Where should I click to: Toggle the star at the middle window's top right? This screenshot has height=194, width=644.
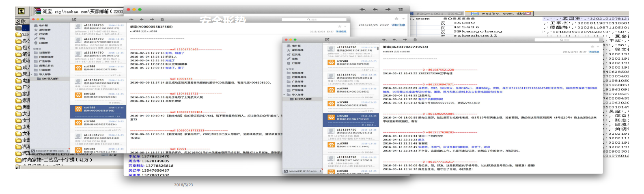point(396,19)
